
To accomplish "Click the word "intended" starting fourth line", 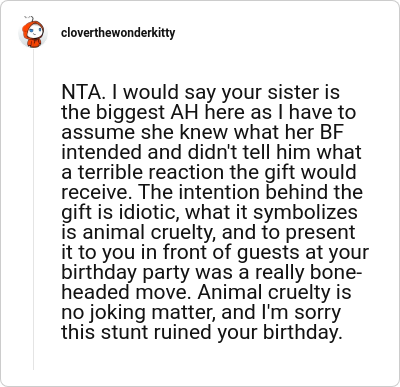I will click(102, 152).
